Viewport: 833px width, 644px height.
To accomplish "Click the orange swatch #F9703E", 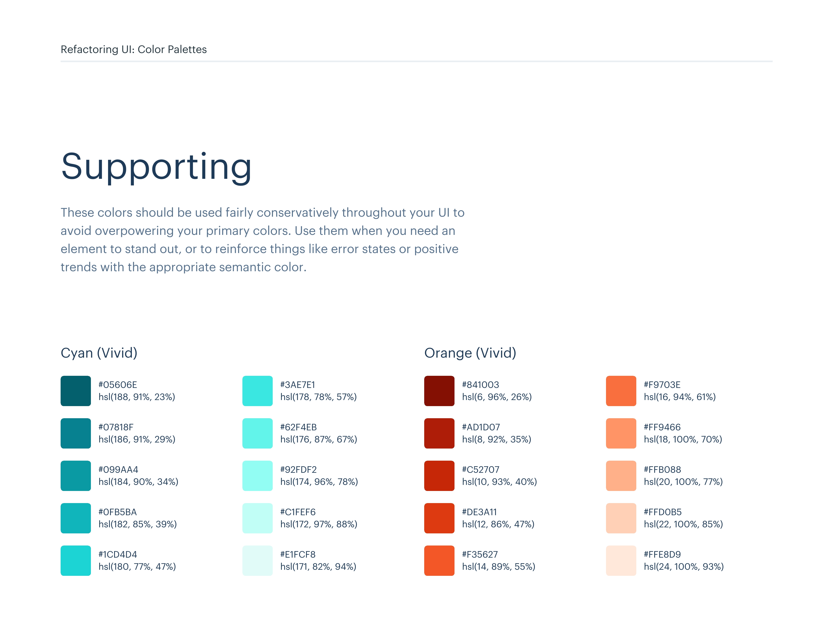I will (x=621, y=391).
